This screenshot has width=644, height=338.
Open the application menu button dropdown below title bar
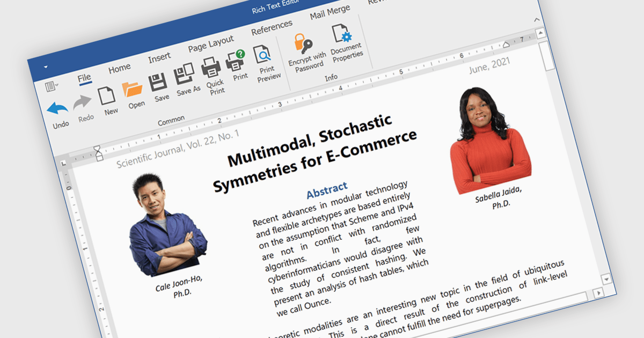pyautogui.click(x=52, y=85)
